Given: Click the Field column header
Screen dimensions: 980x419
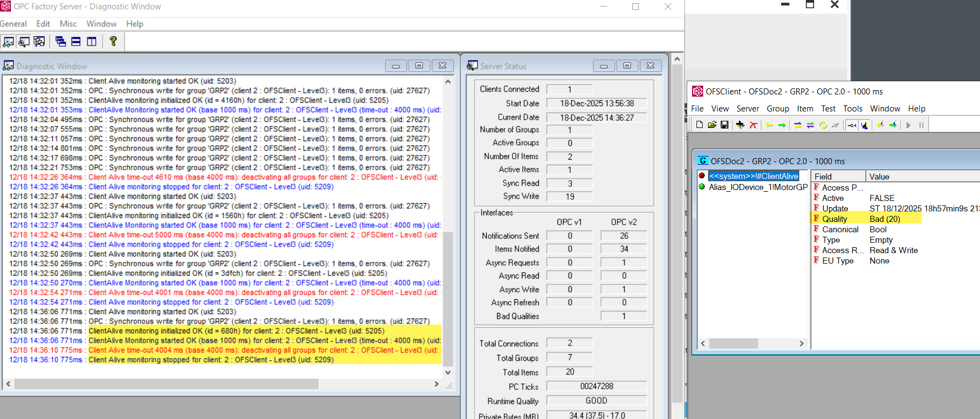Looking at the screenshot, I should (839, 176).
